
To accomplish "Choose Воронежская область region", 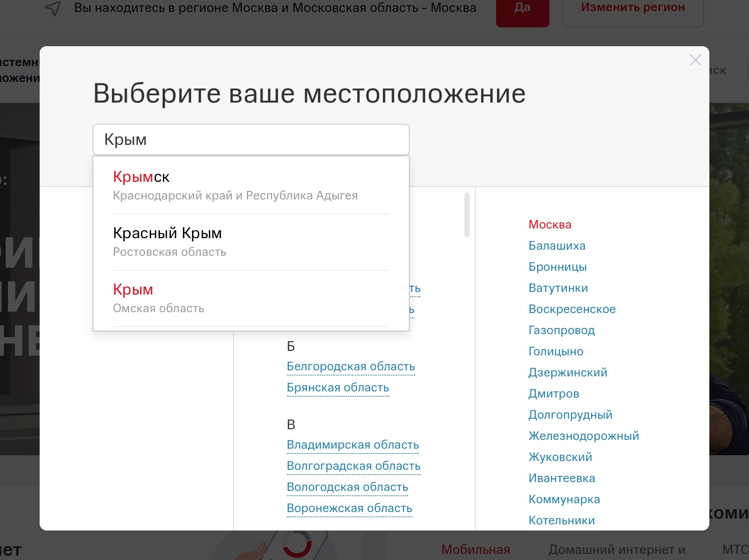I will [x=349, y=508].
